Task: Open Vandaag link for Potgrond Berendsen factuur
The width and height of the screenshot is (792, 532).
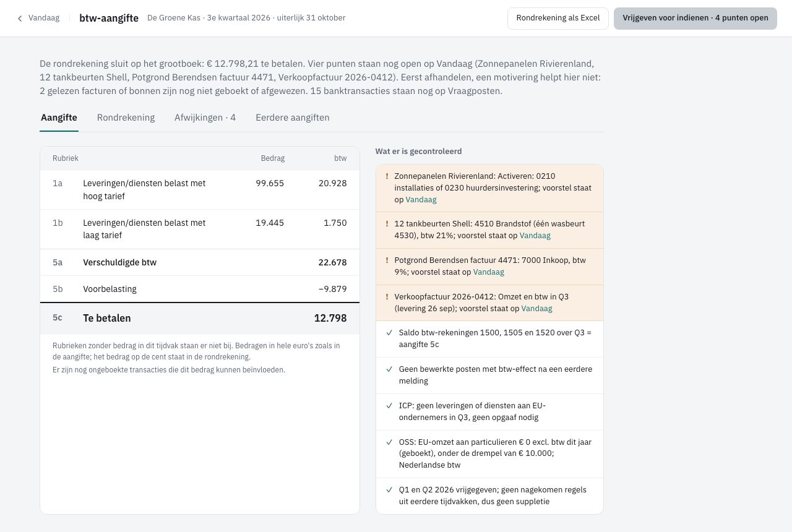Action: click(x=488, y=272)
